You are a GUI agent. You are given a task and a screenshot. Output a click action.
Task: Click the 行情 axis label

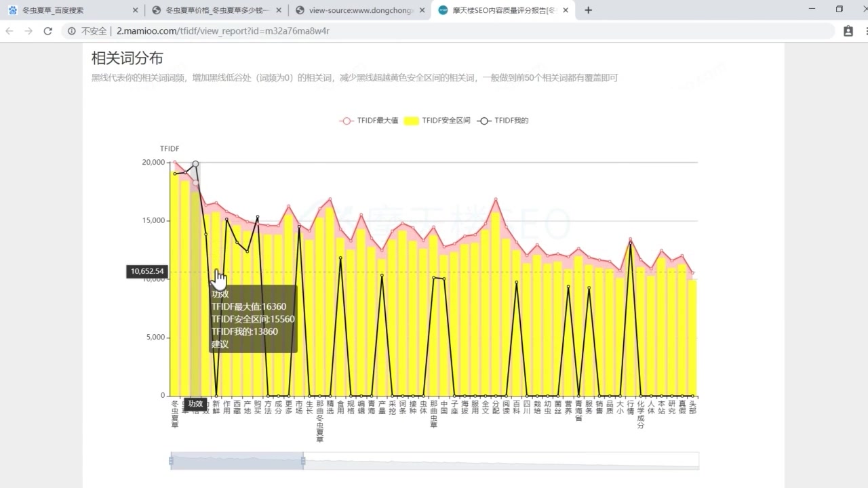(631, 407)
